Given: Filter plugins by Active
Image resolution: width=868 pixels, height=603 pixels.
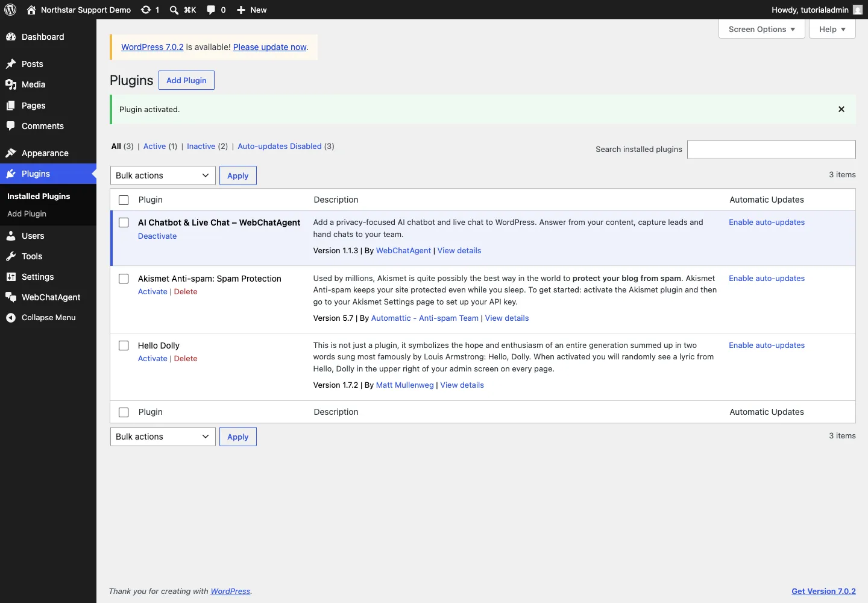Looking at the screenshot, I should pyautogui.click(x=154, y=146).
